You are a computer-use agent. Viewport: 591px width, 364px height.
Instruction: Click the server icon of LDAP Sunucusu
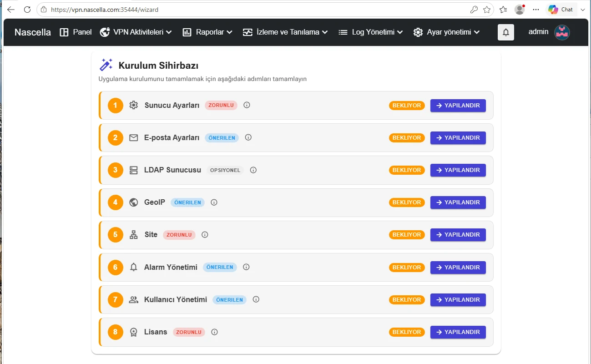click(x=133, y=170)
